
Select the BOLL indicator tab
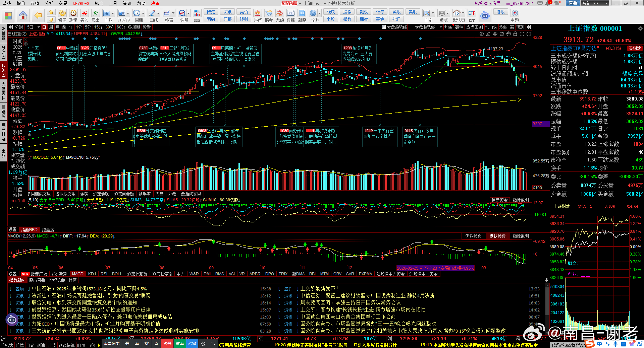point(117,274)
